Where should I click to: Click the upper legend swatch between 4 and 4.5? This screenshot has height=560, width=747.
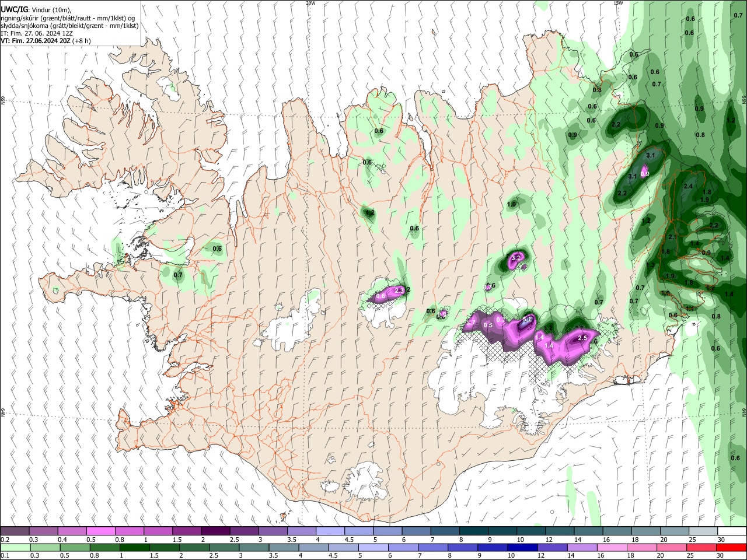pos(330,531)
